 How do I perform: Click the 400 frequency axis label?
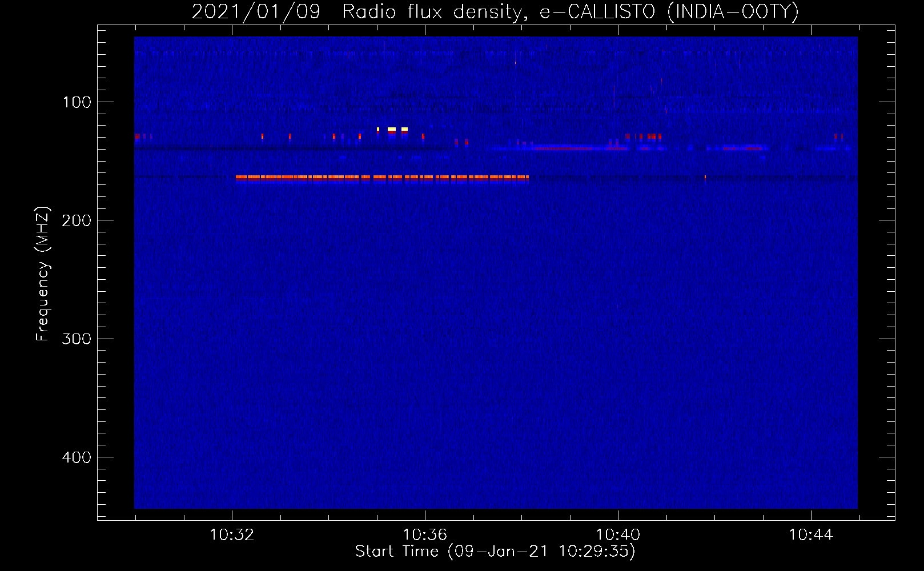pyautogui.click(x=77, y=457)
